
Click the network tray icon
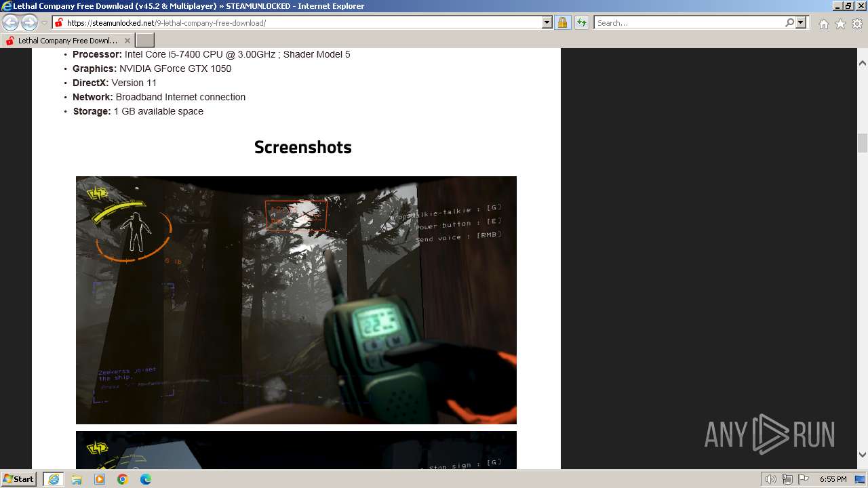tap(787, 479)
